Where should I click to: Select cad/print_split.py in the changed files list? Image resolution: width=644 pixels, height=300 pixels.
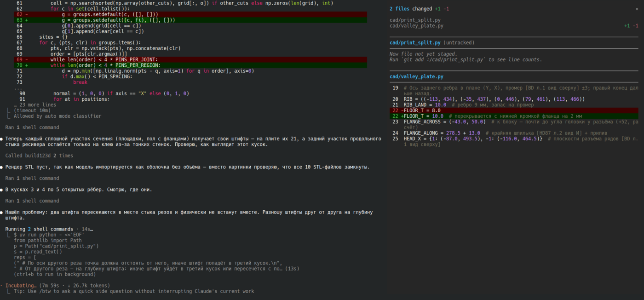[x=415, y=20]
